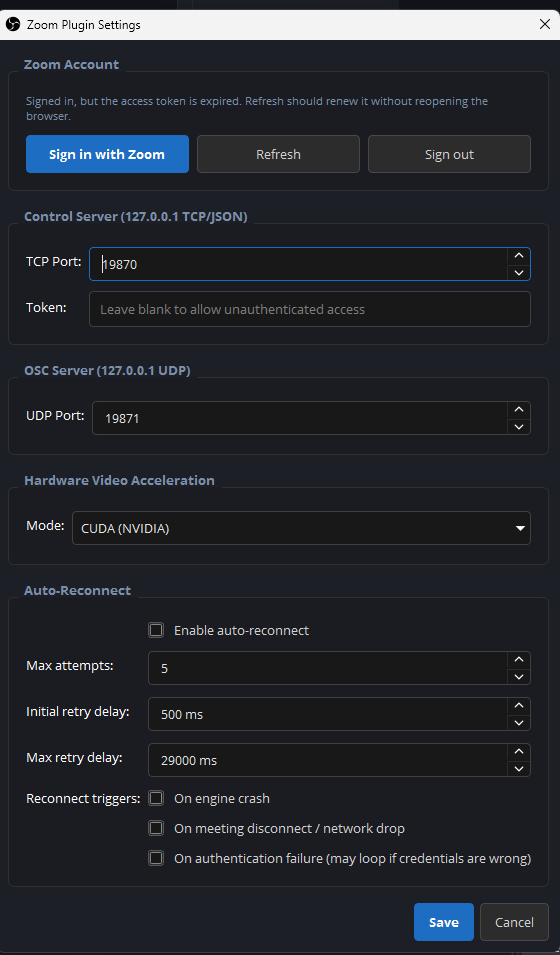Viewport: 560px width, 955px height.
Task: Enable the auto-reconnect checkbox
Action: pyautogui.click(x=157, y=630)
